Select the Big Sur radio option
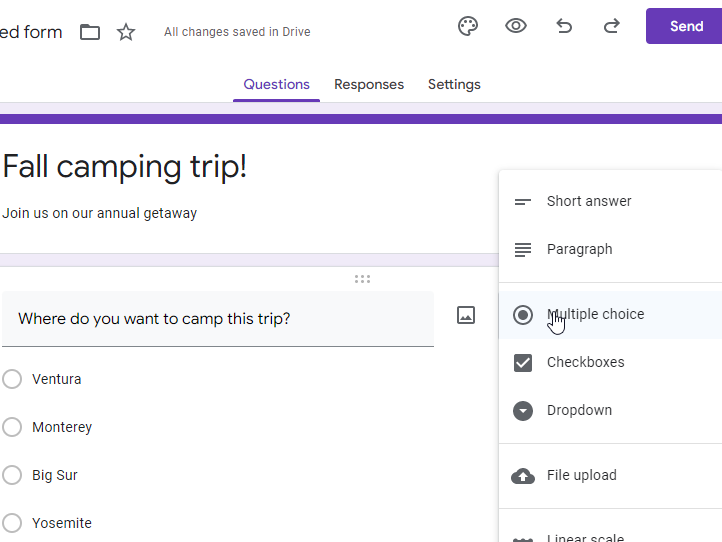Screen dimensions: 722x542 [12, 475]
